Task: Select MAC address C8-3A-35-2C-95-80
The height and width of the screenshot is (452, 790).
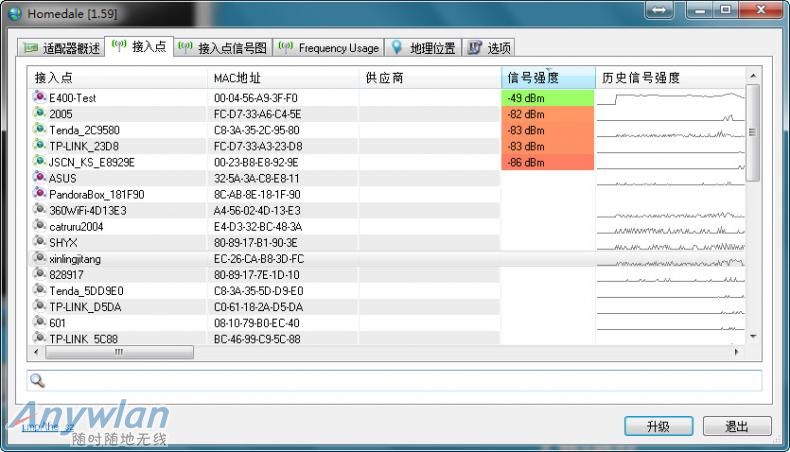Action: [256, 130]
